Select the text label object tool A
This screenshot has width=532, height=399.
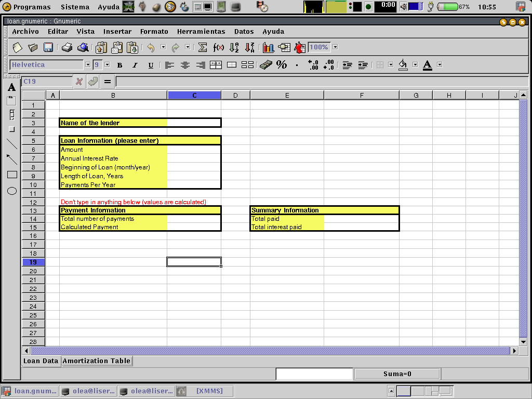pos(12,87)
